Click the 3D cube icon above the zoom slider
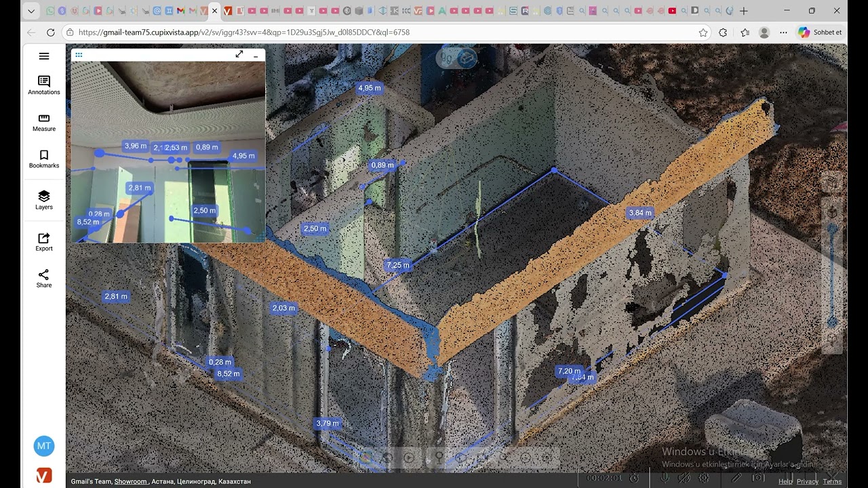 pos(832,212)
